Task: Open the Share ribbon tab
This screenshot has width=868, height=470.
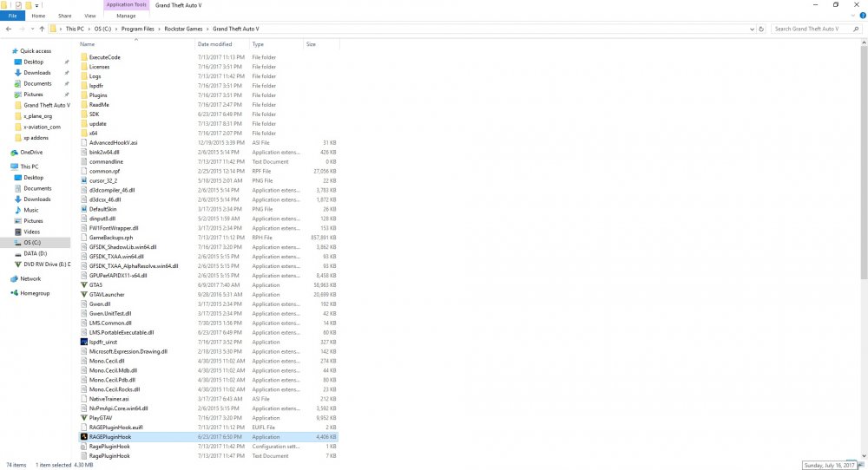Action: (65, 16)
